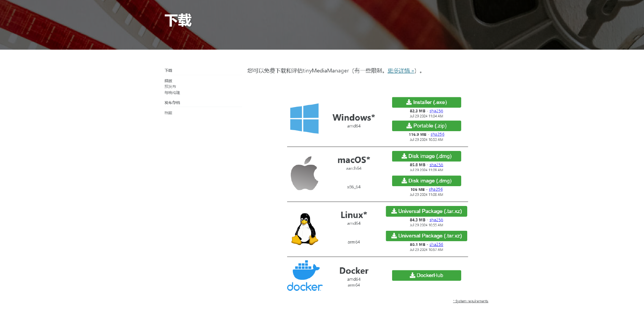Viewport: 644px width, 320px height.
Task: Download the Windows Portable (.zip)
Action: point(426,126)
